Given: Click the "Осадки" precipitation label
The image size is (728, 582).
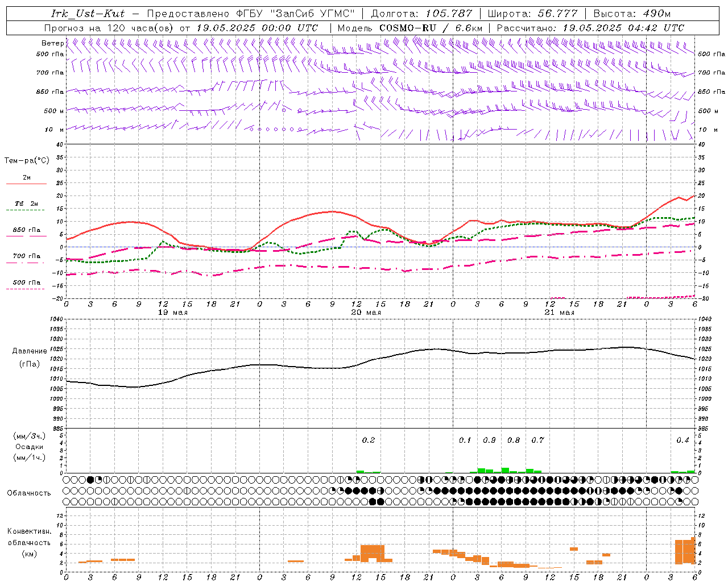Looking at the screenshot, I should pyautogui.click(x=29, y=447).
